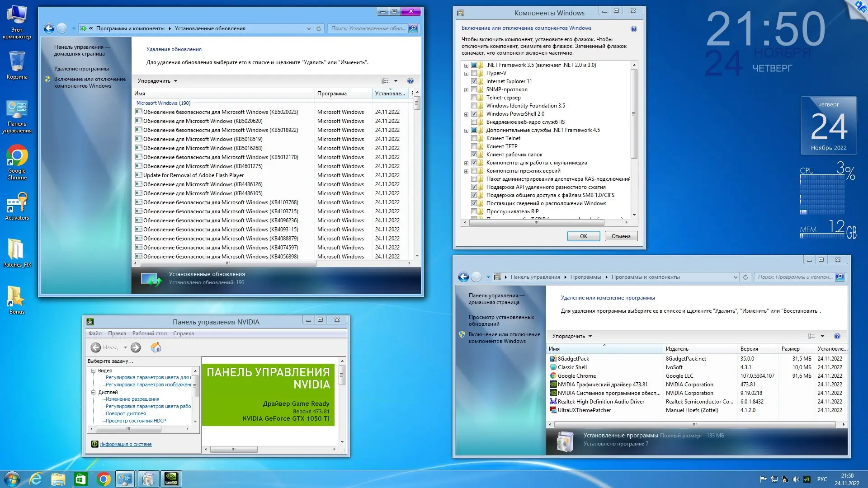Click the forward arrow in NVIDIA toolbar
The width and height of the screenshot is (868, 488).
(x=136, y=347)
